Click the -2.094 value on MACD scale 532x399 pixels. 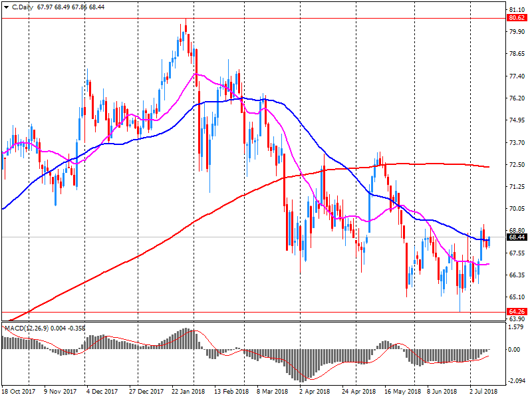pos(517,380)
